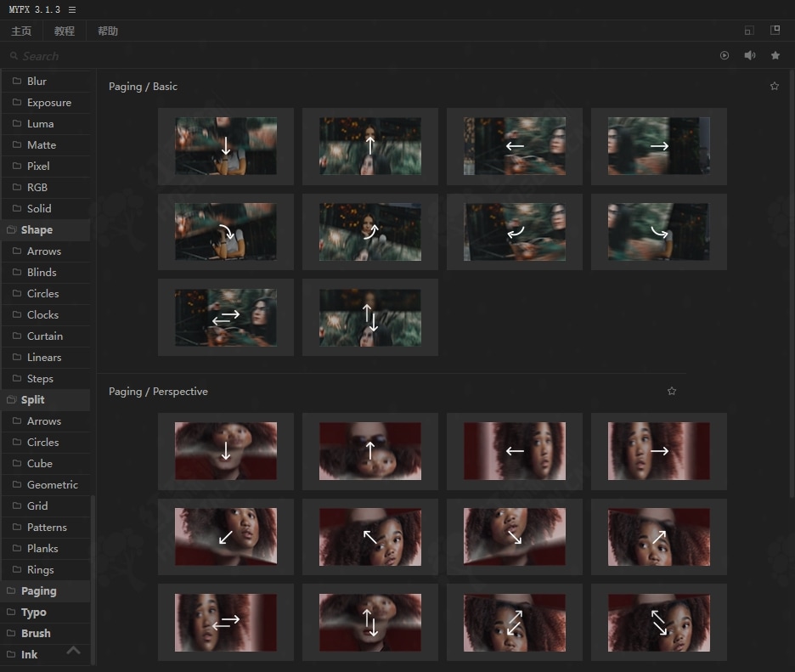This screenshot has height=672, width=795.
Task: Apply Paging / Basic up-arrow transition
Action: click(x=370, y=146)
